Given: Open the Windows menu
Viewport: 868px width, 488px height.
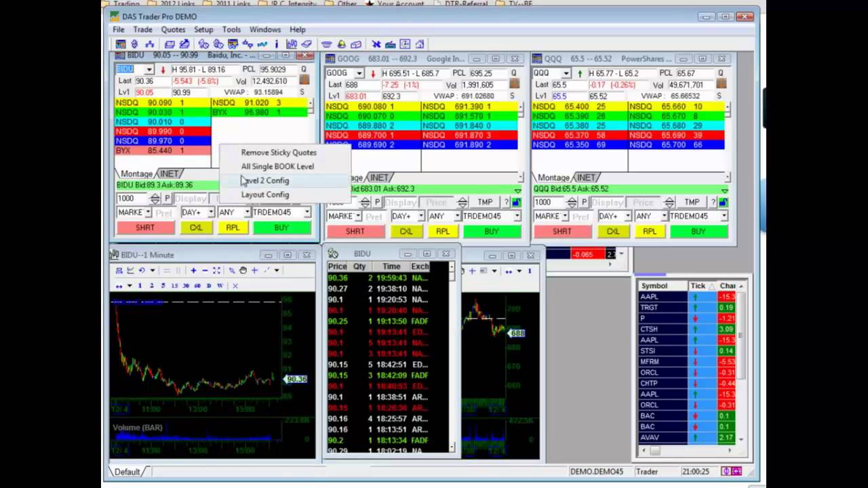Looking at the screenshot, I should click(x=265, y=30).
